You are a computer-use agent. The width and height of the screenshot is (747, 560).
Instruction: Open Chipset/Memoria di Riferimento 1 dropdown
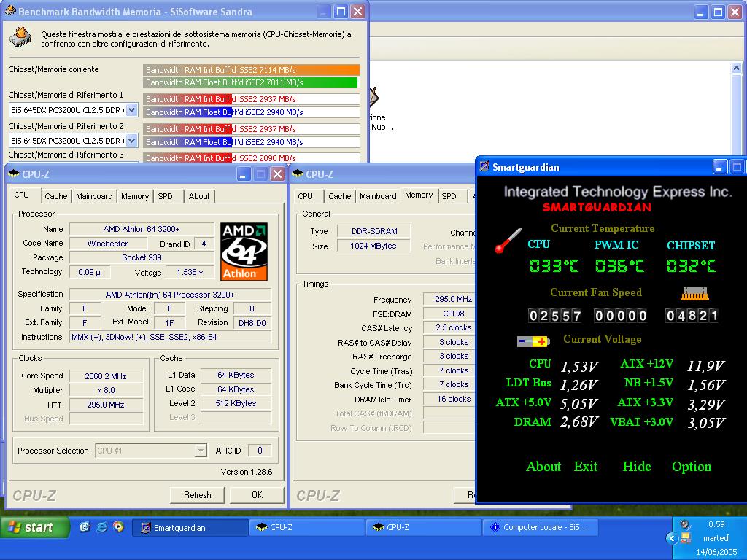[132, 110]
